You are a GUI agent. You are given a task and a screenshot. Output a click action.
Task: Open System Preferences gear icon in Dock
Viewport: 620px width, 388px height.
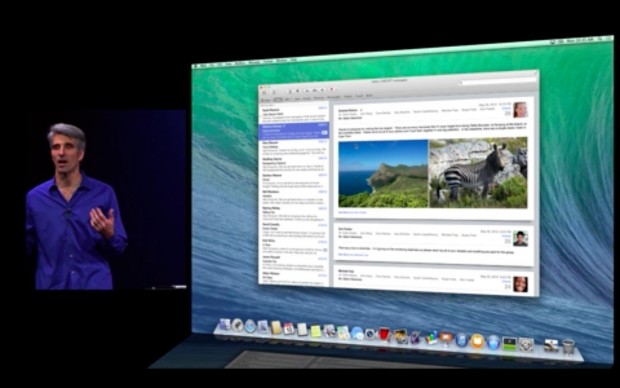[526, 344]
